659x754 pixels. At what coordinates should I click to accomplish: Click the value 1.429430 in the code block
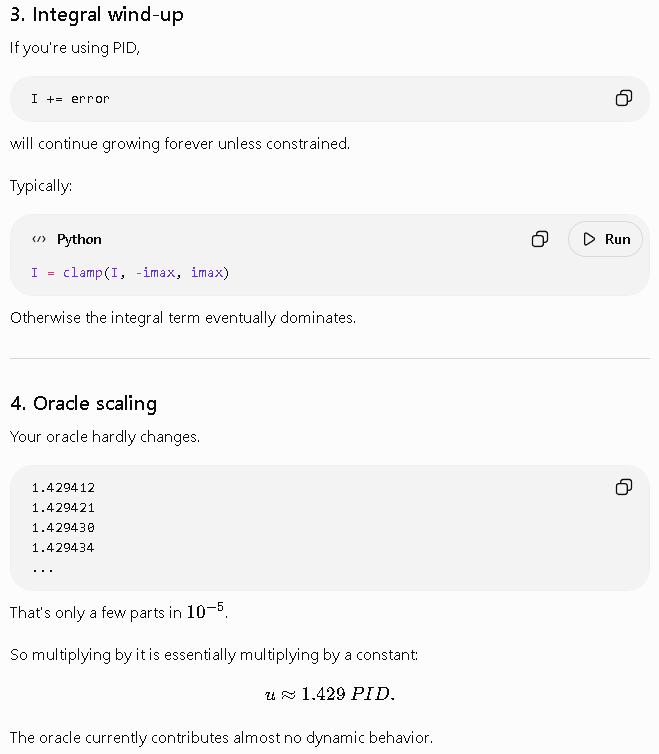pyautogui.click(x=63, y=528)
